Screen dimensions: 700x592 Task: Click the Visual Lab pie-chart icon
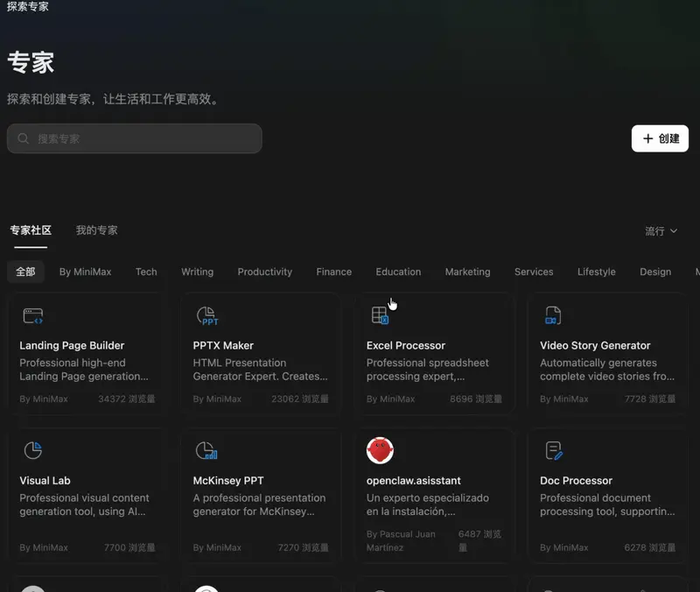click(33, 450)
